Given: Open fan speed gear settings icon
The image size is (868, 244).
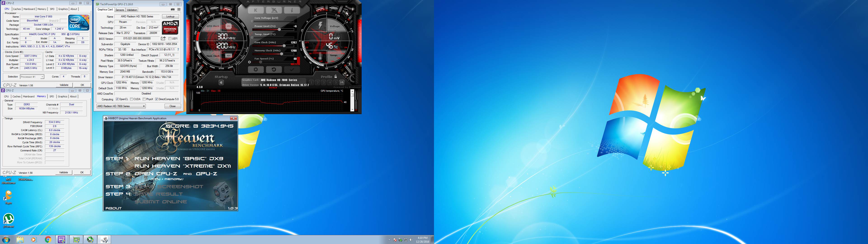Looking at the screenshot, I should 249,62.
